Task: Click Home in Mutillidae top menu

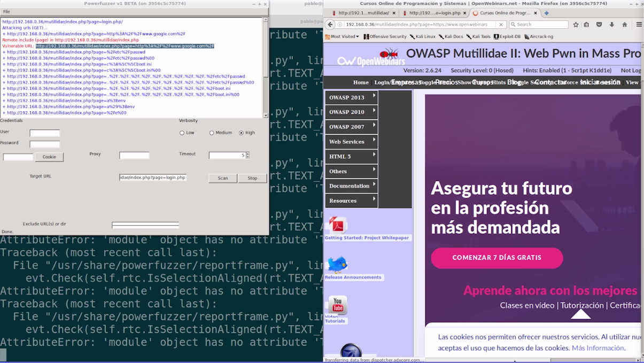Action: click(361, 82)
